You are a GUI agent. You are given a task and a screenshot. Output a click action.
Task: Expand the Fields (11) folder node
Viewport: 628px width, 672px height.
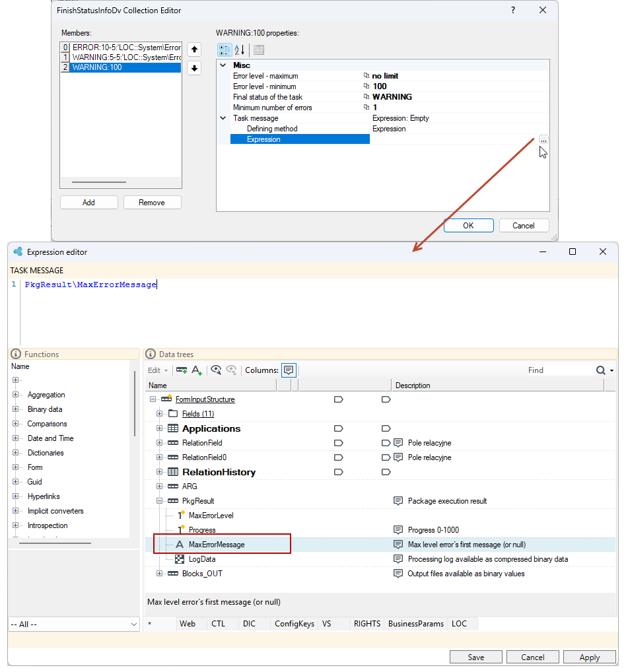coord(159,414)
